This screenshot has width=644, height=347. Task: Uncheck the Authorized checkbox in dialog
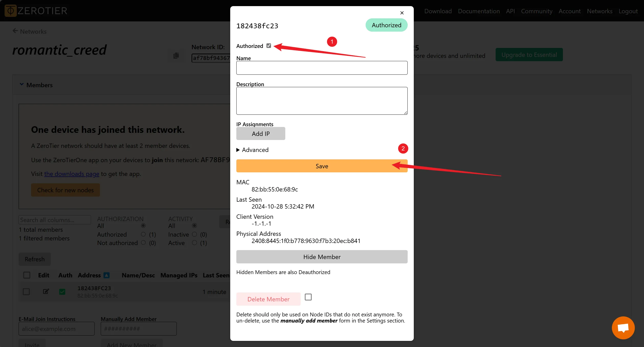tap(268, 46)
